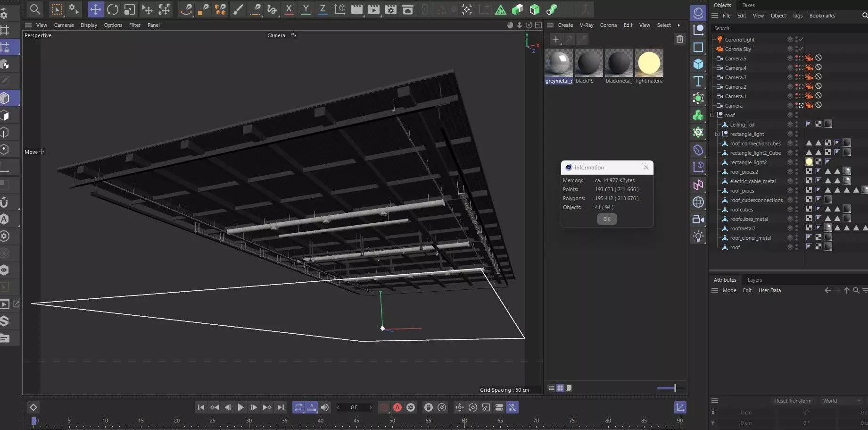Image resolution: width=868 pixels, height=430 pixels.
Task: Select the greymetal material thumbnail
Action: (x=559, y=63)
